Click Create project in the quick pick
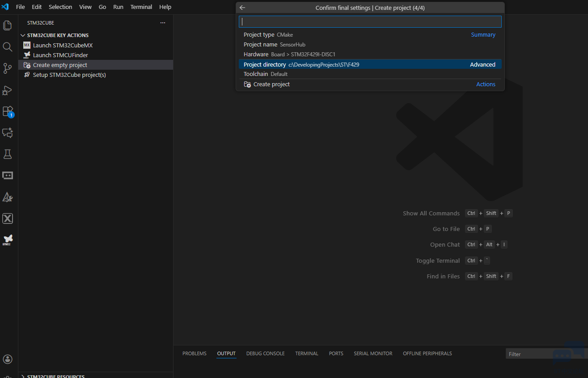Image resolution: width=588 pixels, height=378 pixels. [271, 84]
